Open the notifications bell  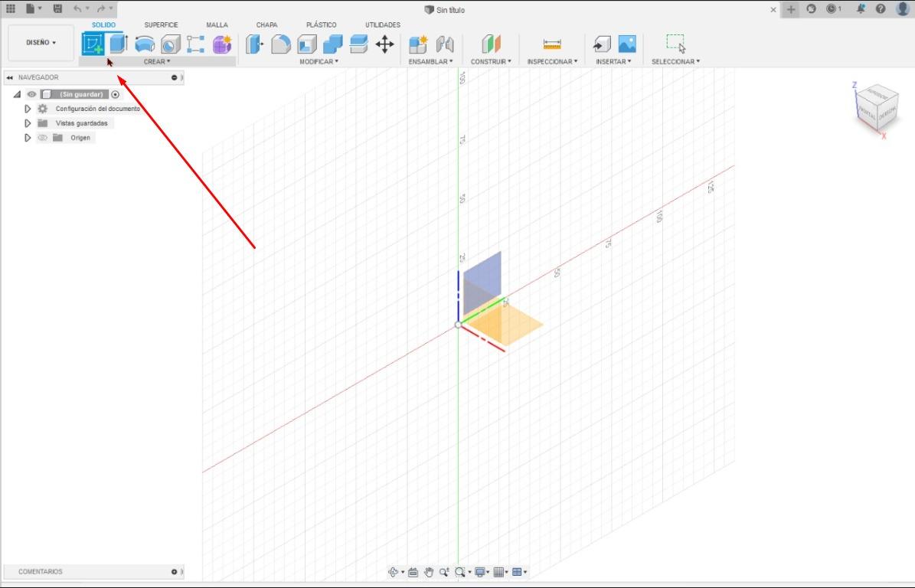coord(861,8)
